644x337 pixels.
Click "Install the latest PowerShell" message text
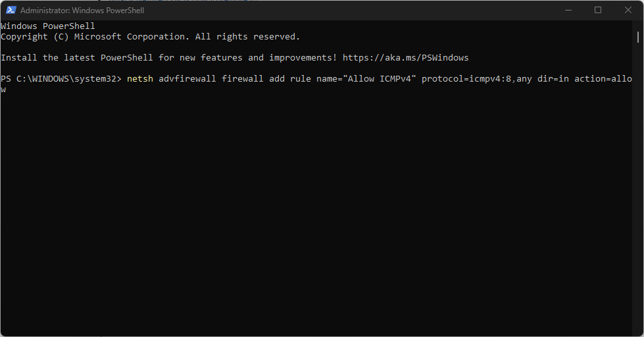point(76,58)
